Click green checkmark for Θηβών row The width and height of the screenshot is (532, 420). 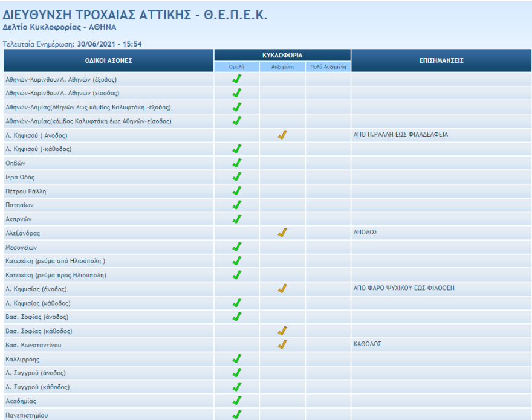point(237,163)
